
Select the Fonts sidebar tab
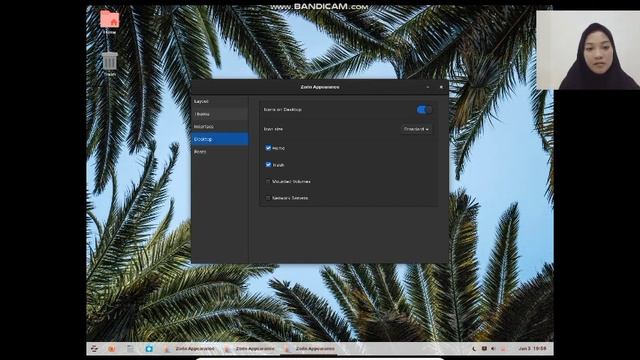[x=220, y=152]
